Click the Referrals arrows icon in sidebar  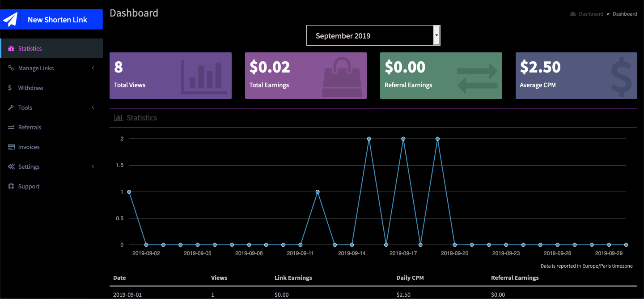pos(11,128)
